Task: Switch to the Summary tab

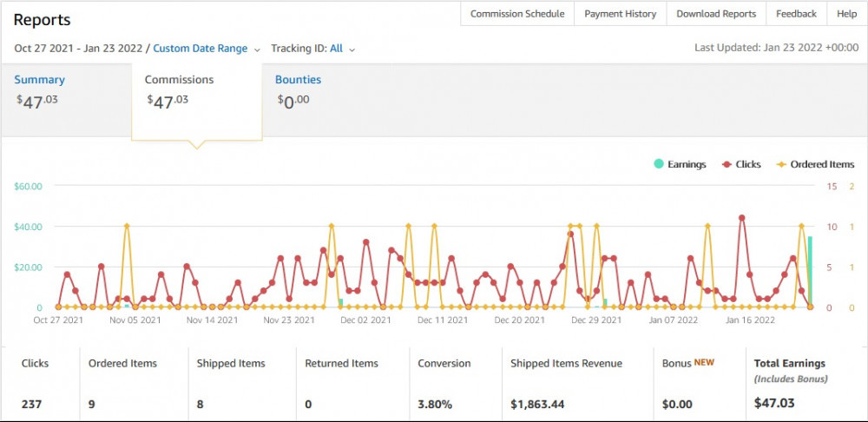Action: point(39,80)
